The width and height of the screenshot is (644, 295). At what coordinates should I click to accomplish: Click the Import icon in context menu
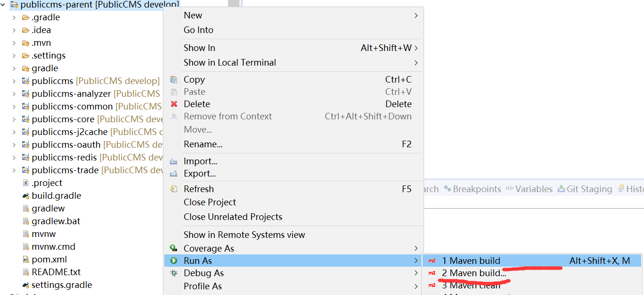point(174,161)
